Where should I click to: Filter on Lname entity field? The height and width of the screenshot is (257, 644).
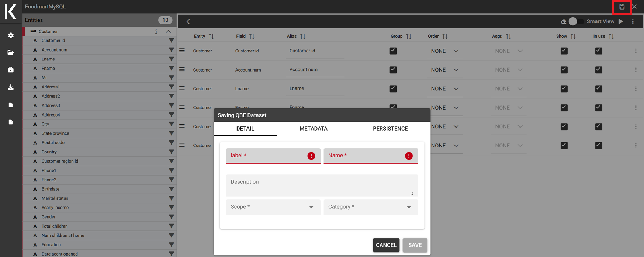pyautogui.click(x=172, y=59)
